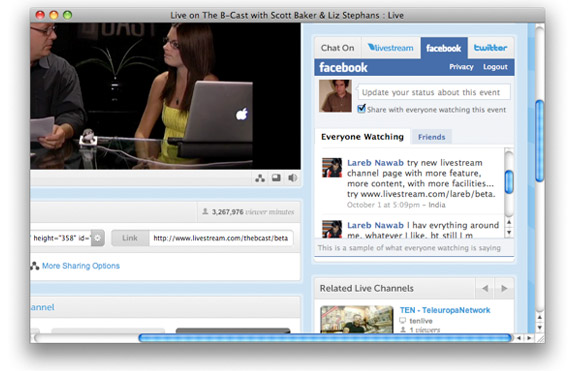569x371 pixels.
Task: Click the embed code field with height="358"
Action: 61,238
